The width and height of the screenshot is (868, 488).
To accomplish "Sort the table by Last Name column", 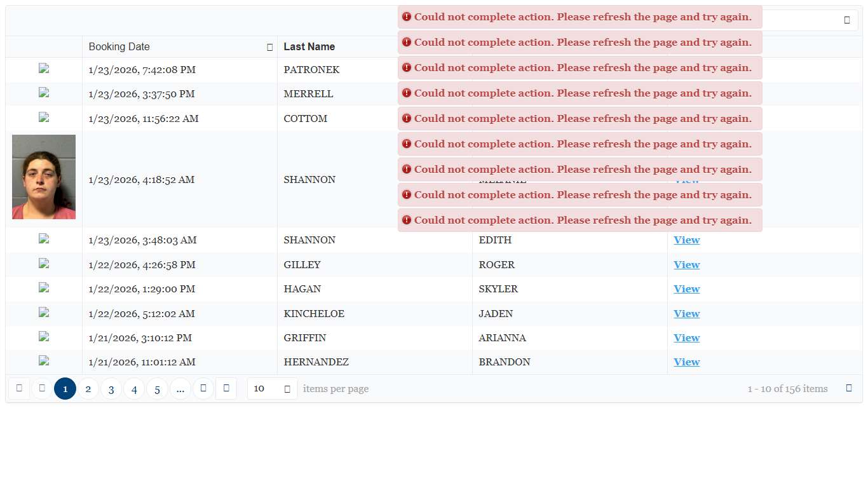I will click(x=309, y=47).
